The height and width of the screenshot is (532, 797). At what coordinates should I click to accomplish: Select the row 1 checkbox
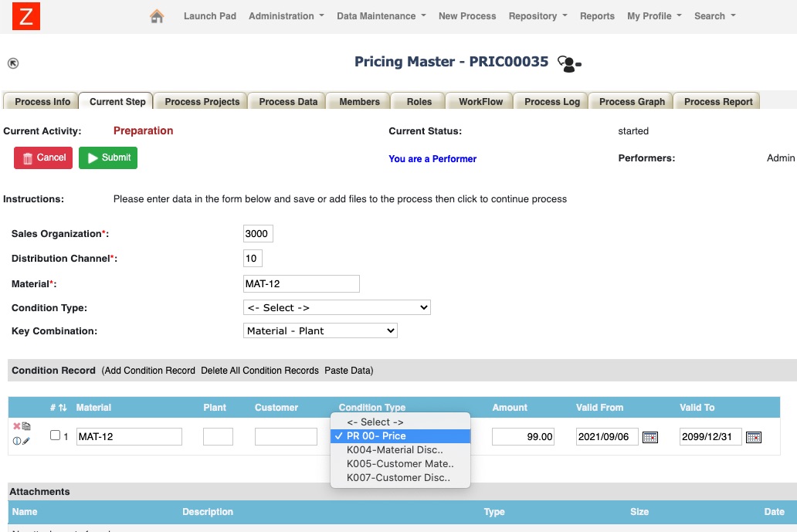point(55,435)
